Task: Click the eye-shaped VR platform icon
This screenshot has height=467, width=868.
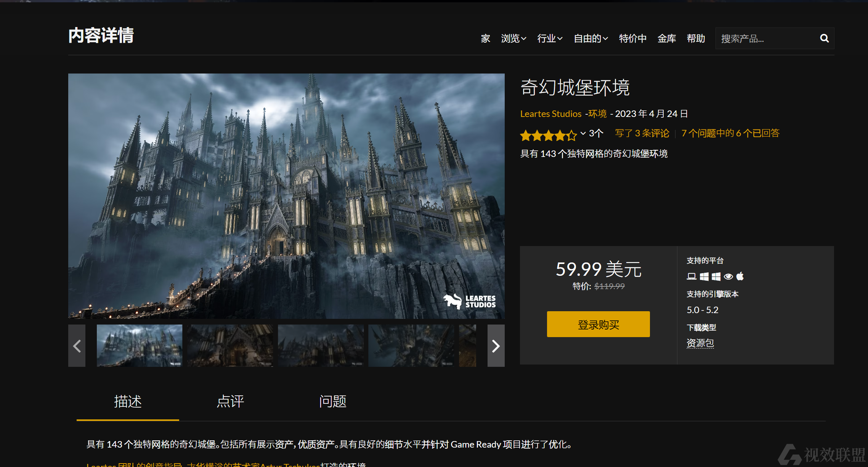Action: tap(728, 276)
